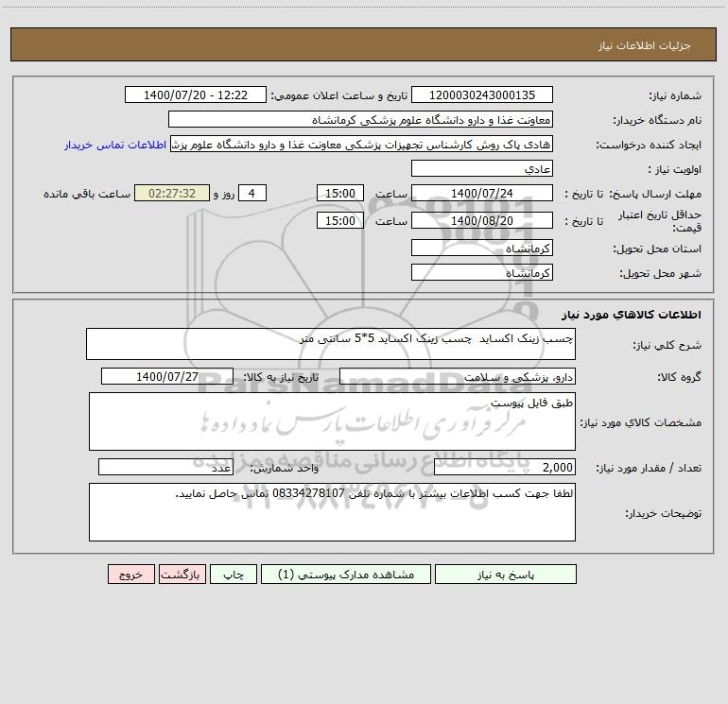The image size is (728, 704).
Task: Click the 'توضیحات خریدار:' label
Action: (x=664, y=513)
